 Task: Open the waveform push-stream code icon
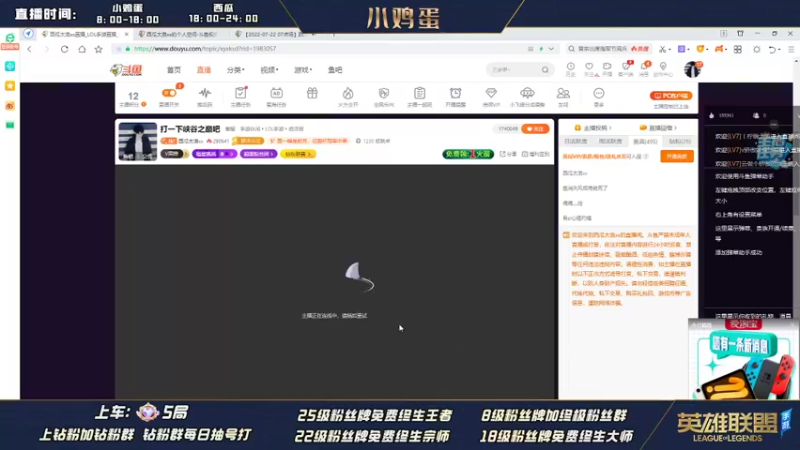(205, 93)
